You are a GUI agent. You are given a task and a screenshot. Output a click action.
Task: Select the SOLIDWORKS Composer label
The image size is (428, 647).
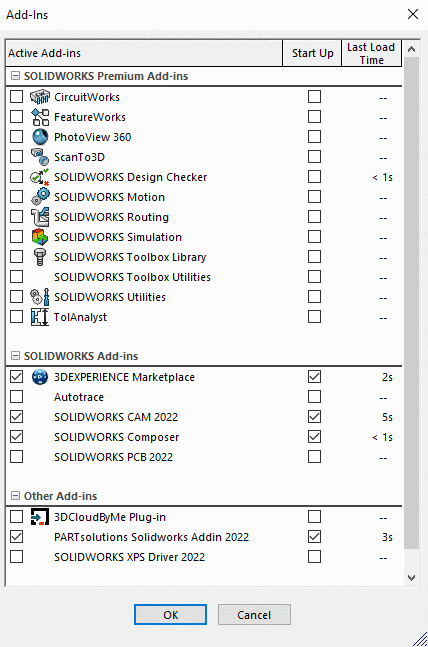116,437
